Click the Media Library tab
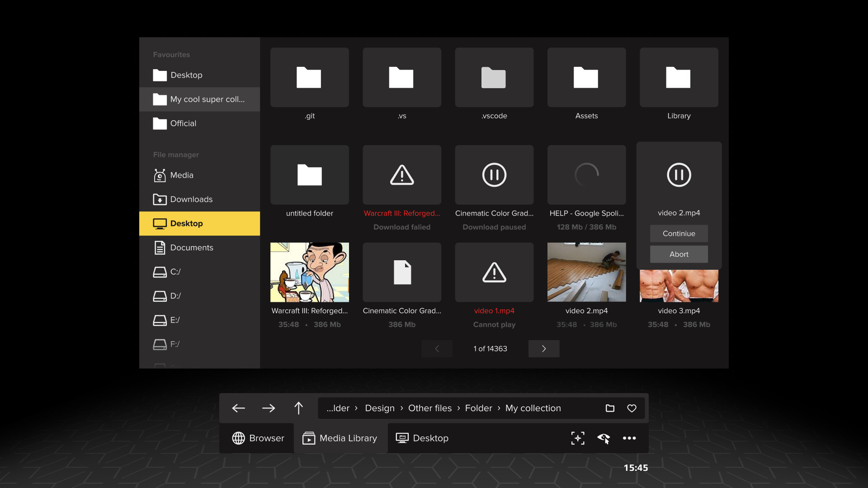Screen dimensions: 868x488 coord(340,438)
